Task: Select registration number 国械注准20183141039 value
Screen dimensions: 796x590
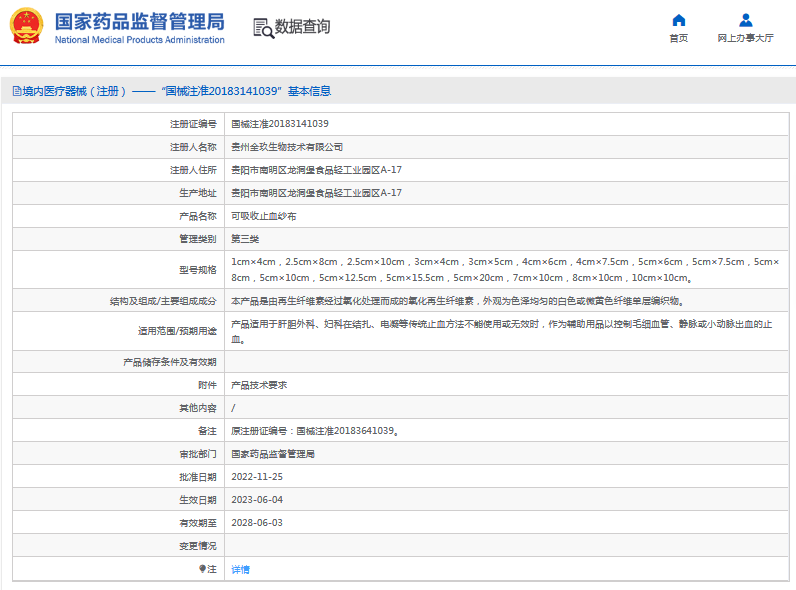Action: [x=280, y=124]
